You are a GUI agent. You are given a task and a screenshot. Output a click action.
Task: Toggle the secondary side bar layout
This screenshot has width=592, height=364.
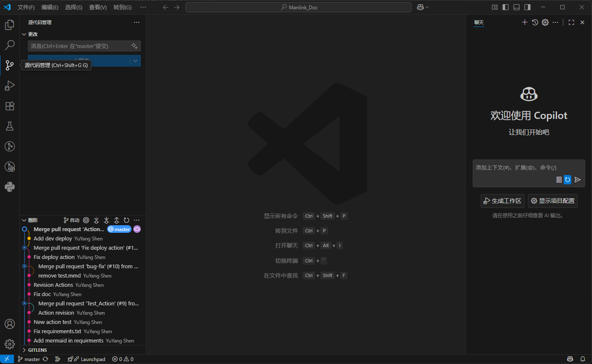pyautogui.click(x=527, y=7)
